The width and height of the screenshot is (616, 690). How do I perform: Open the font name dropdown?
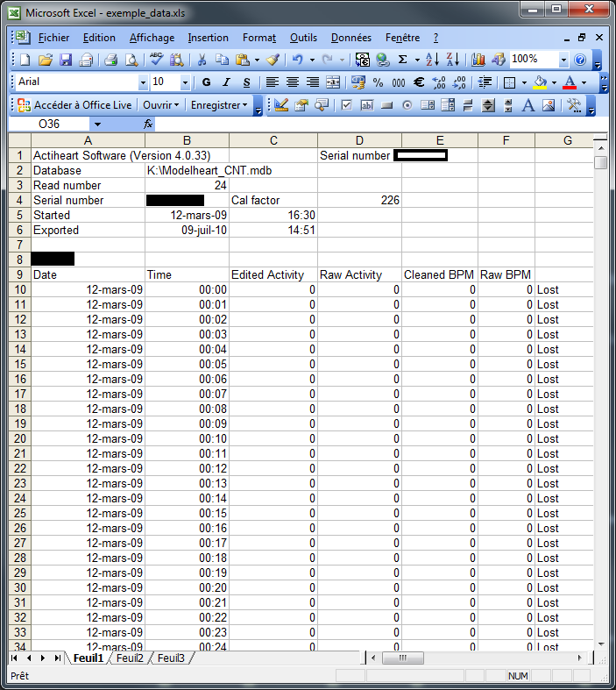[143, 82]
